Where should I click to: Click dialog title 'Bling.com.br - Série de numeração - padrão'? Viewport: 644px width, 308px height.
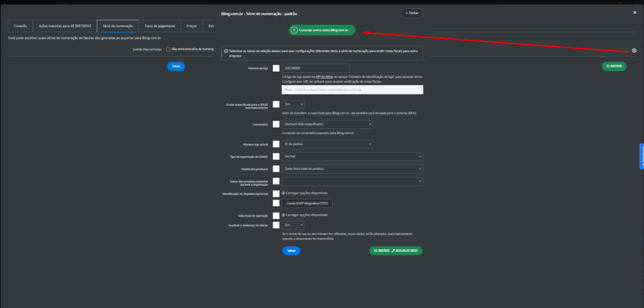259,14
